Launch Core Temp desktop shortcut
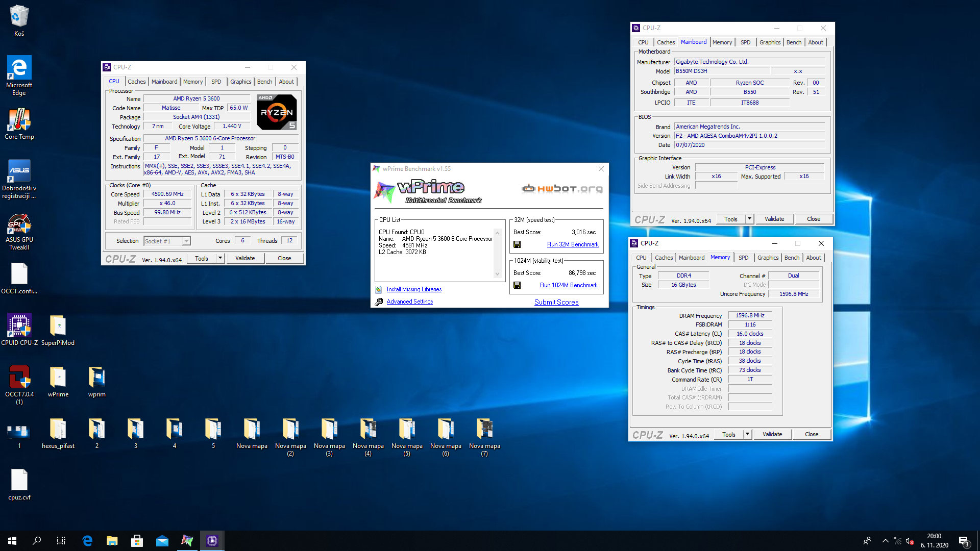The width and height of the screenshot is (980, 551). point(19,123)
